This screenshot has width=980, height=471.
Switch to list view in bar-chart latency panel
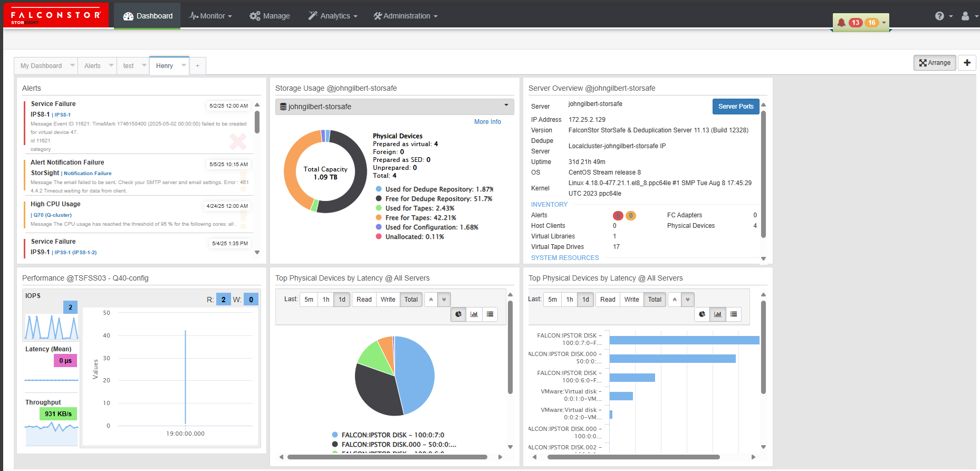(734, 314)
